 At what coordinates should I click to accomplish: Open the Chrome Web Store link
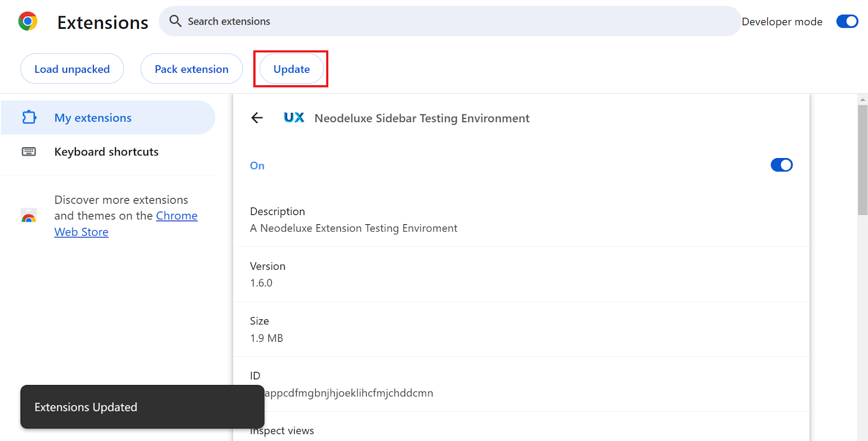[x=176, y=216]
